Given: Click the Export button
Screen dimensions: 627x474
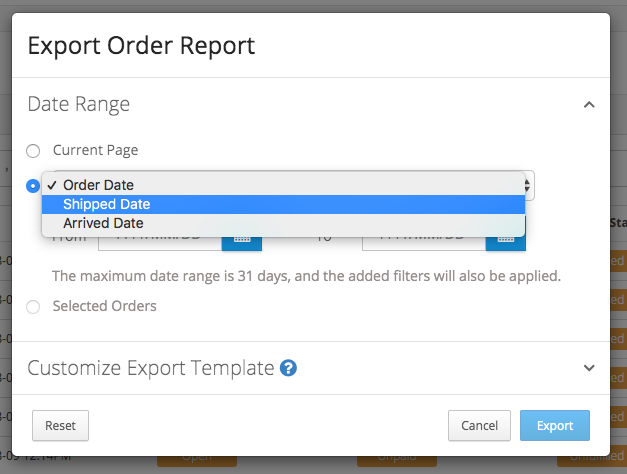Looking at the screenshot, I should tap(555, 426).
